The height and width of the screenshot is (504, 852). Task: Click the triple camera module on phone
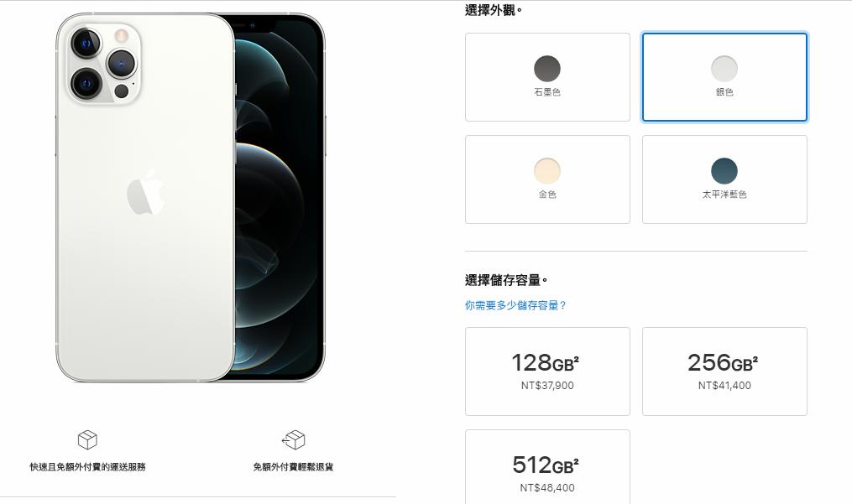tap(103, 64)
